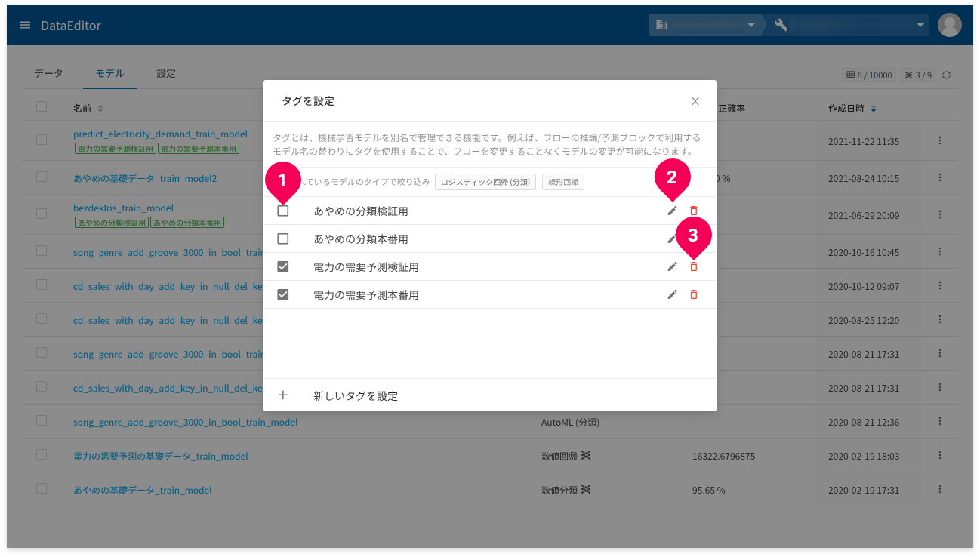Click the table icon counter 8 / 10000
This screenshot has width=980, height=557.
point(869,75)
